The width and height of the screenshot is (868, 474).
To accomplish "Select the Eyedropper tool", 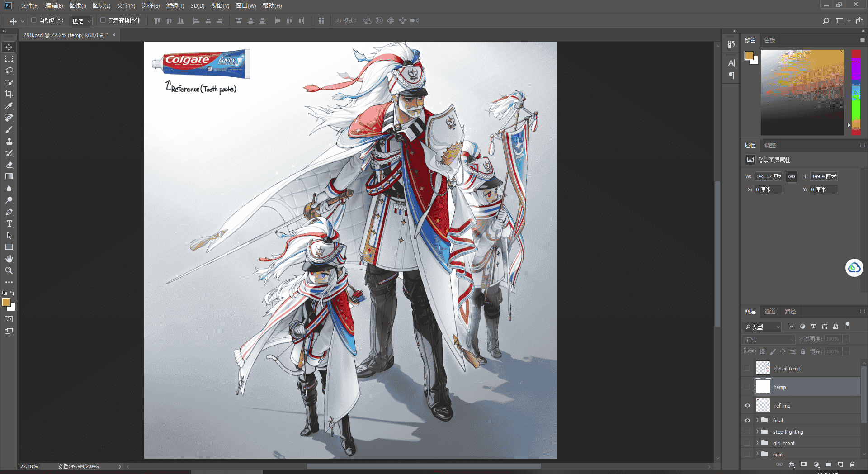I will tap(9, 106).
